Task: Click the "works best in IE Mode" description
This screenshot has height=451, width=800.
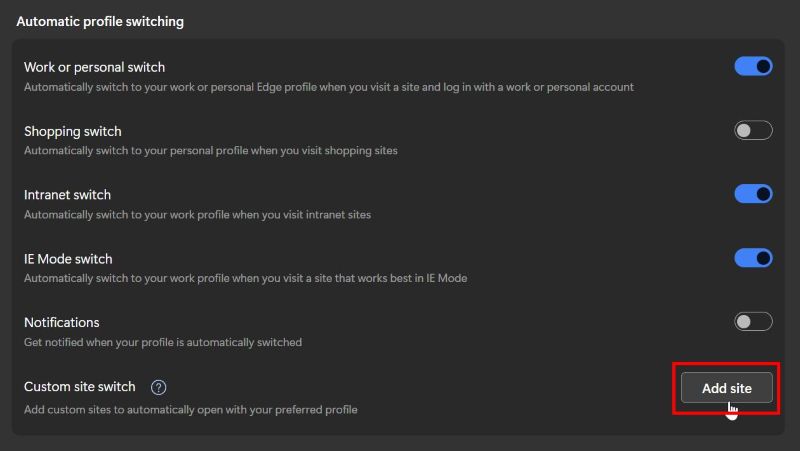Action: coord(245,279)
